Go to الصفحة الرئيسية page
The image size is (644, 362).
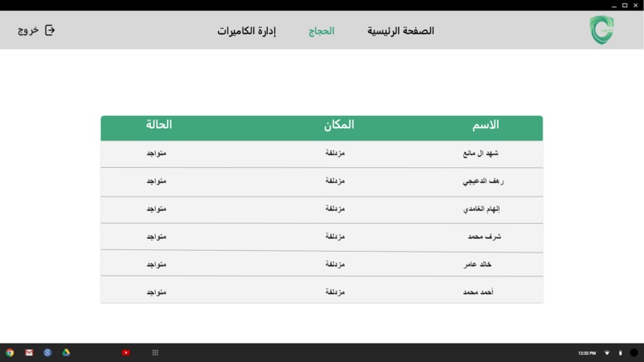(400, 31)
